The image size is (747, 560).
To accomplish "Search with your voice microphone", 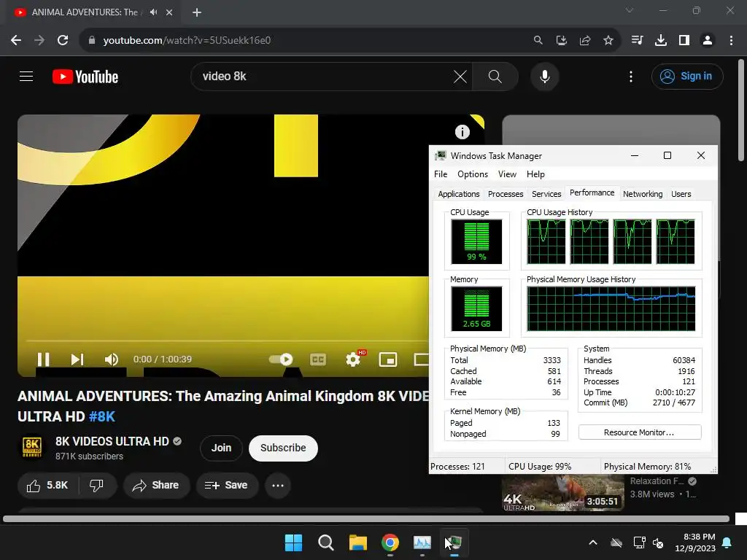I will pyautogui.click(x=544, y=77).
